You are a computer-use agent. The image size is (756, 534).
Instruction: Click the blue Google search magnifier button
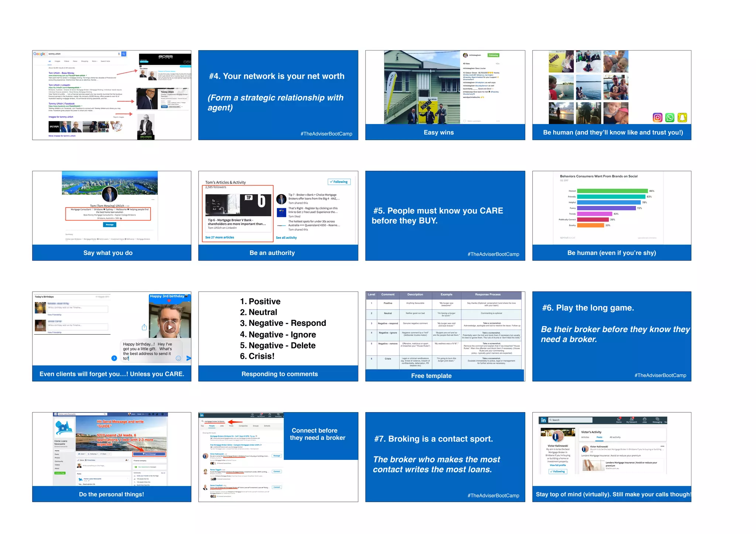[124, 54]
